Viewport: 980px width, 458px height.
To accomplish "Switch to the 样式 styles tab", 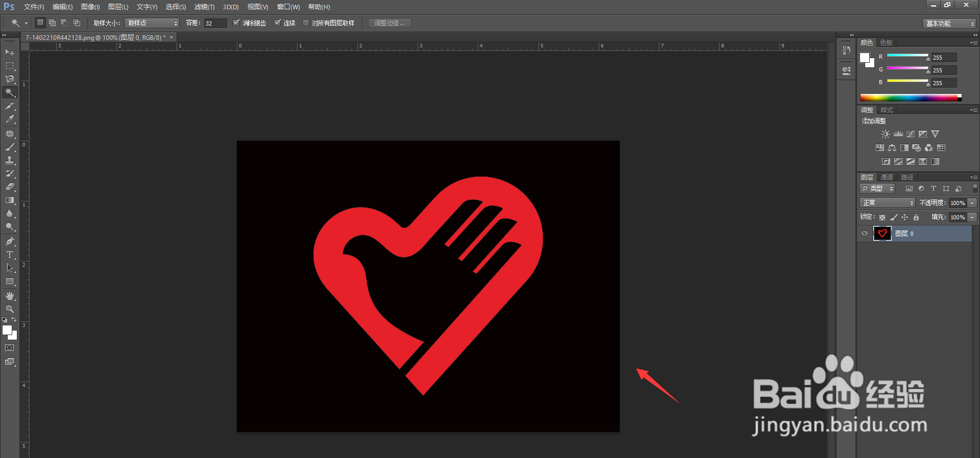I will pos(887,110).
